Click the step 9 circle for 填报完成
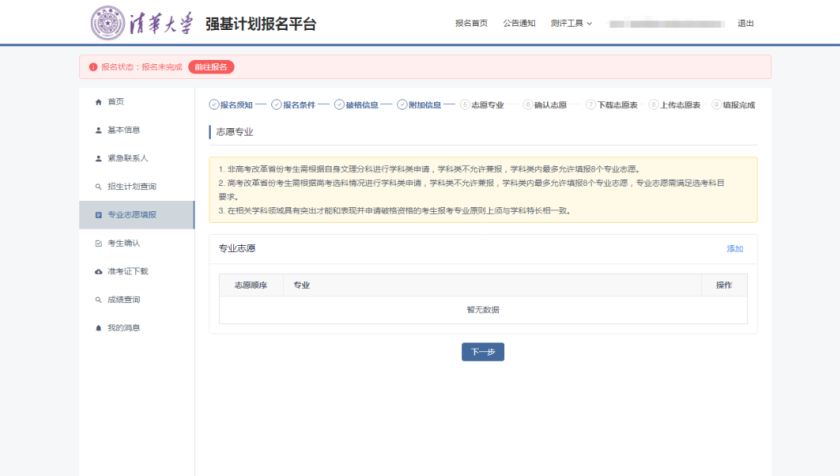 click(x=716, y=104)
